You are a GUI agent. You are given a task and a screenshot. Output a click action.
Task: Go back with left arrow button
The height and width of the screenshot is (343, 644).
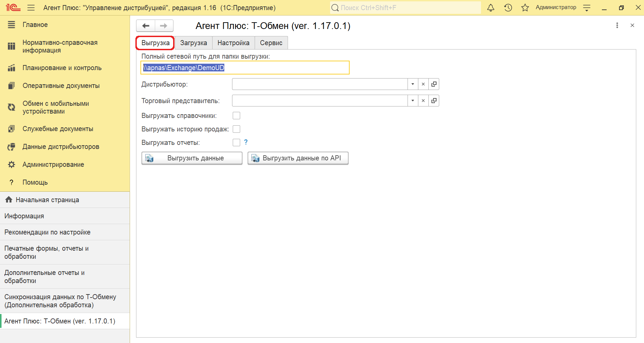pos(146,26)
